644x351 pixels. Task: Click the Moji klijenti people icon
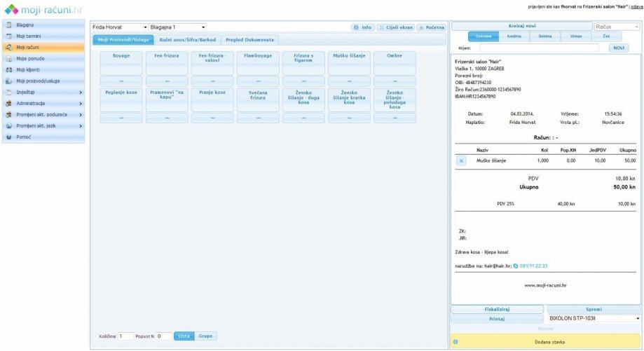click(x=9, y=70)
